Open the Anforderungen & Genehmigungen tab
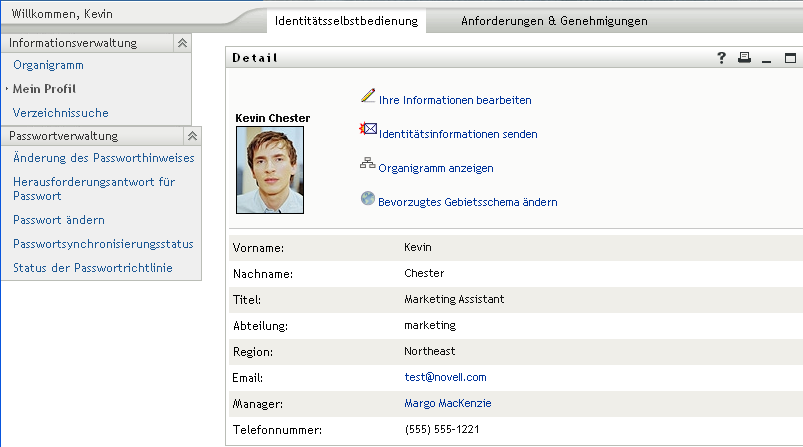 click(554, 21)
